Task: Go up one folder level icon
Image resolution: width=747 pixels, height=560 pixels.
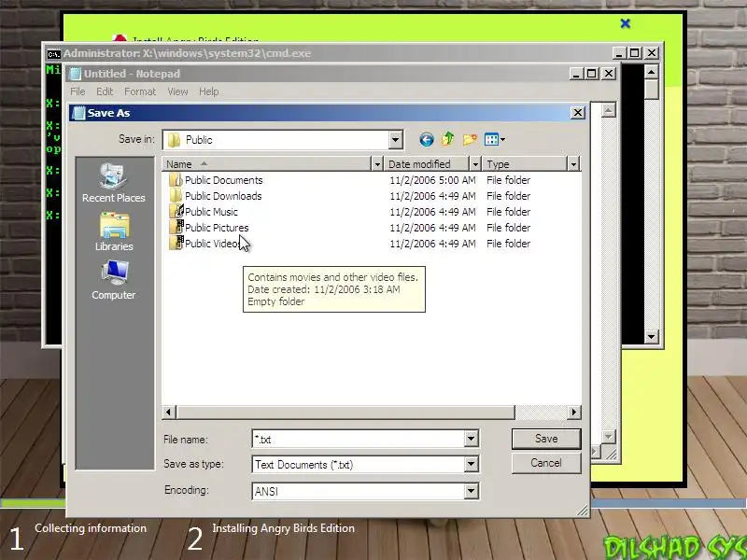Action: click(448, 139)
